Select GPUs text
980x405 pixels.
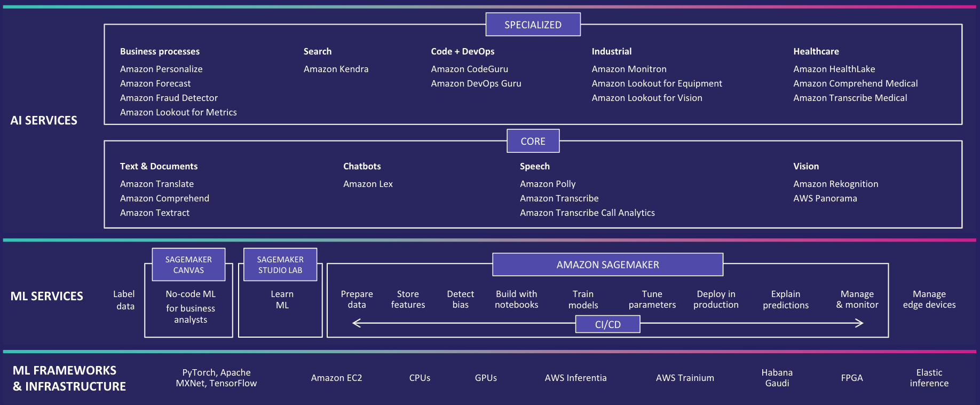point(486,378)
